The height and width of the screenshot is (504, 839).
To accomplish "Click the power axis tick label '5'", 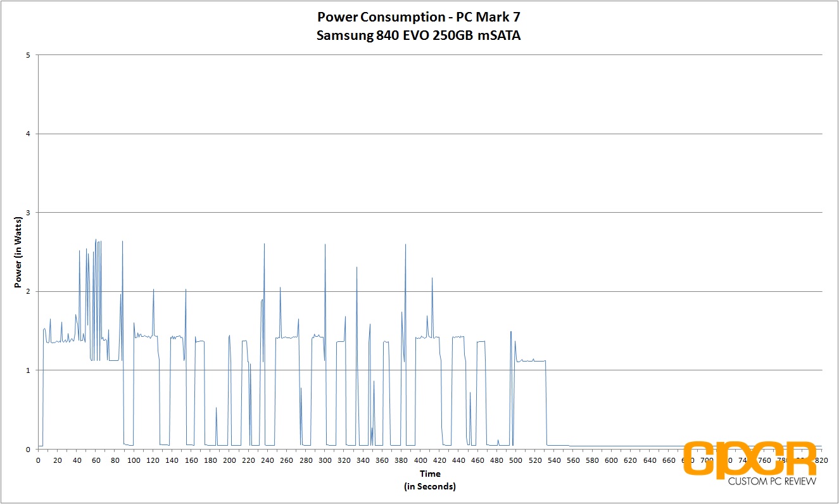I will click(28, 55).
